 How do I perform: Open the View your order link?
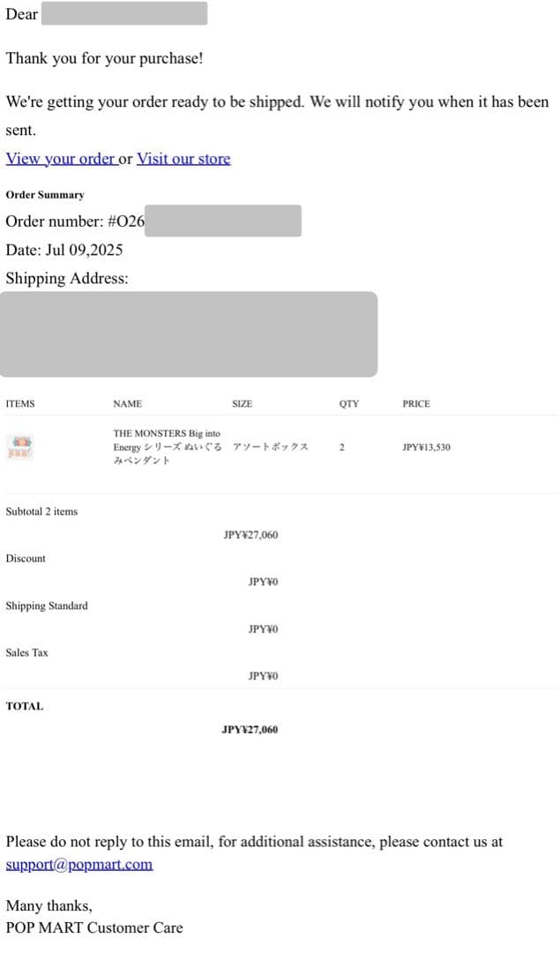60,159
